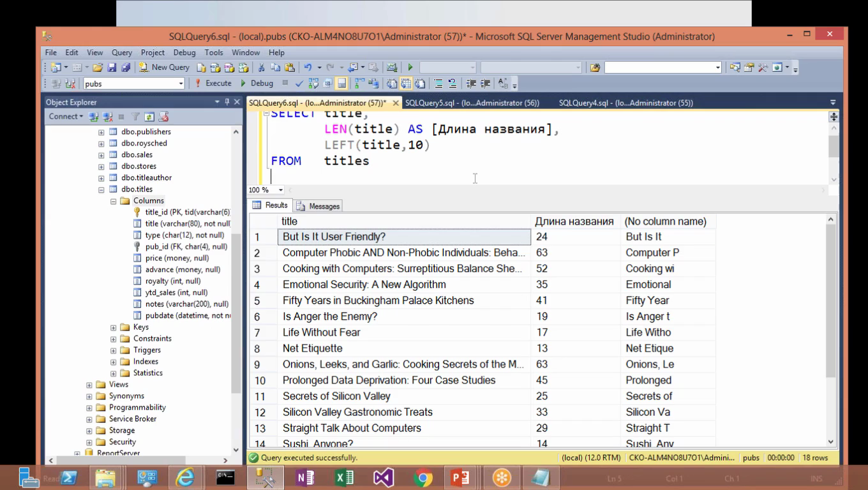
Task: Click the Save All icon
Action: 126,67
